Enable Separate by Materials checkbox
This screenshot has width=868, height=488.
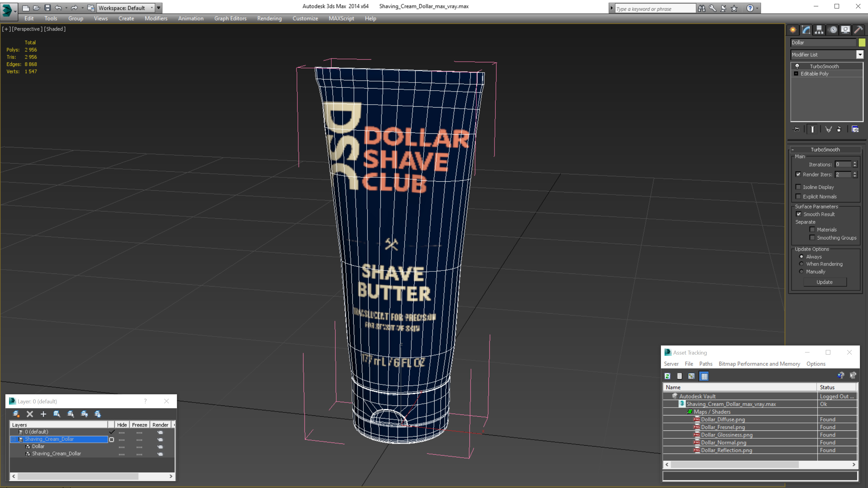pyautogui.click(x=813, y=230)
